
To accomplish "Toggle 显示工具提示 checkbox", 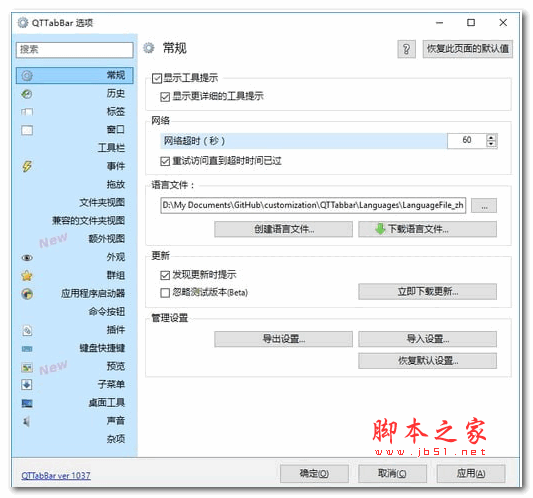I will coord(157,79).
